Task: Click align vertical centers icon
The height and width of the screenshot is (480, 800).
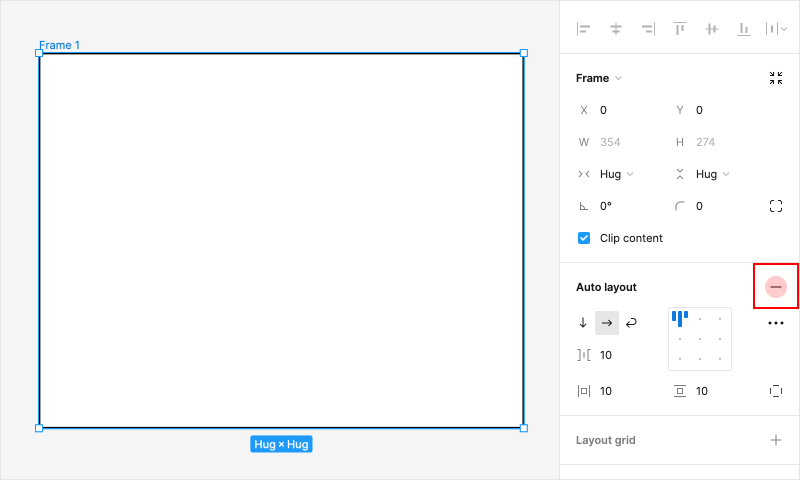Action: tap(712, 29)
